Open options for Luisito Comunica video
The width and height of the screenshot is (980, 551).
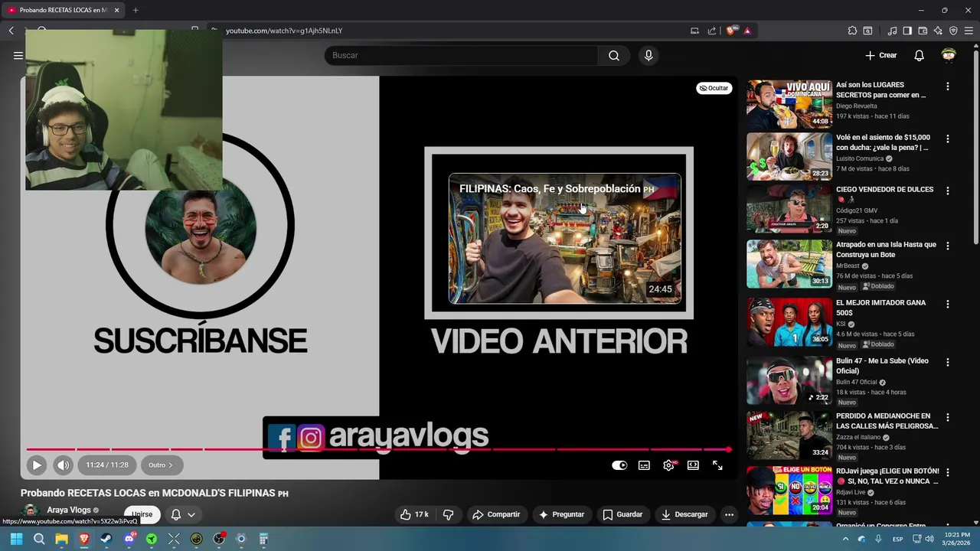click(948, 139)
